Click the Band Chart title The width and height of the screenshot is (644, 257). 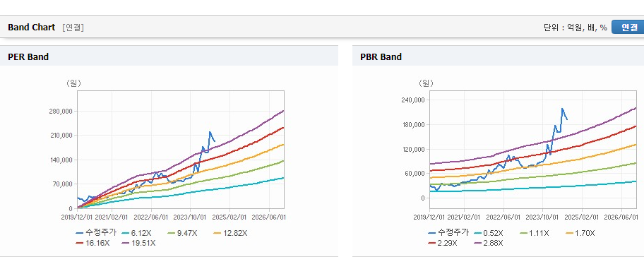point(31,28)
